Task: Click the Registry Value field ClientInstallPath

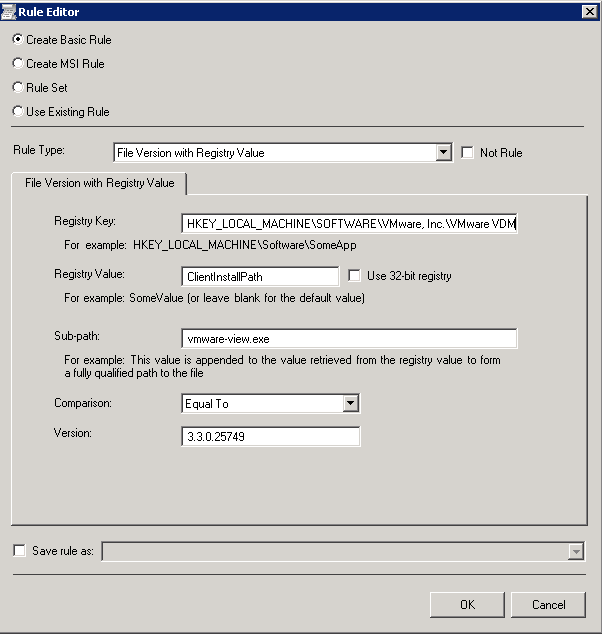Action: [x=260, y=277]
